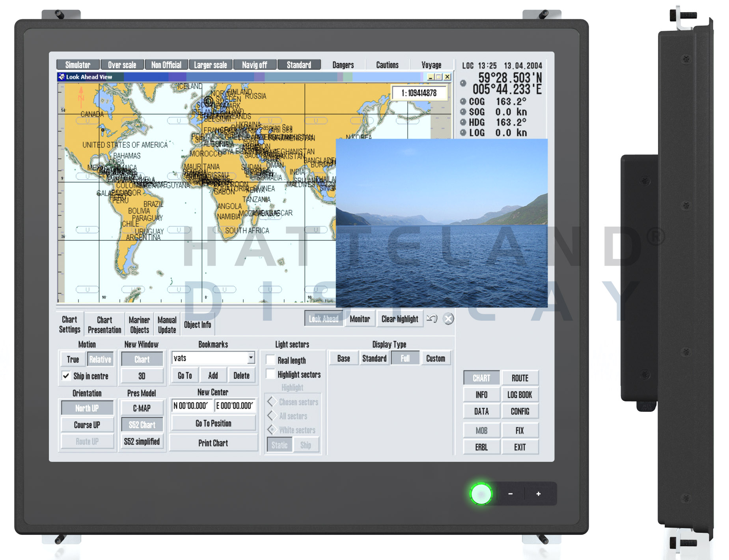Image resolution: width=729 pixels, height=560 pixels.
Task: Click the status indicator dot next to COG
Action: [x=463, y=102]
